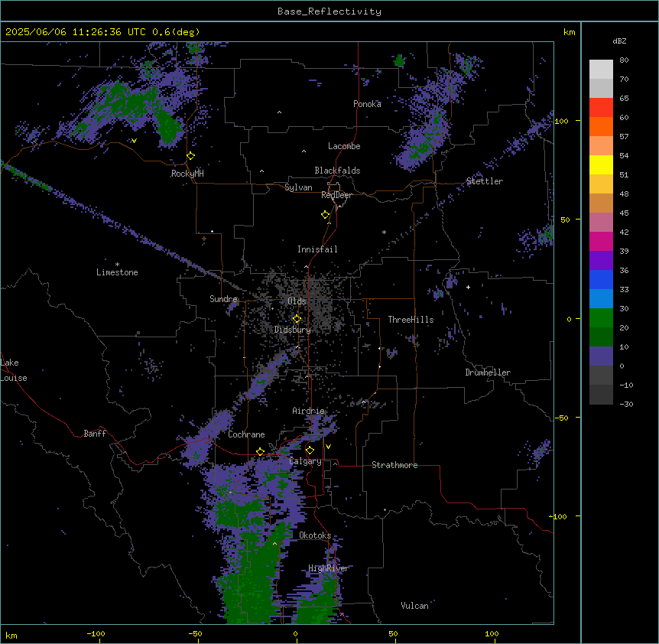Click the Blackfalds city label
Viewport: 659px width, 644px height.
[337, 171]
